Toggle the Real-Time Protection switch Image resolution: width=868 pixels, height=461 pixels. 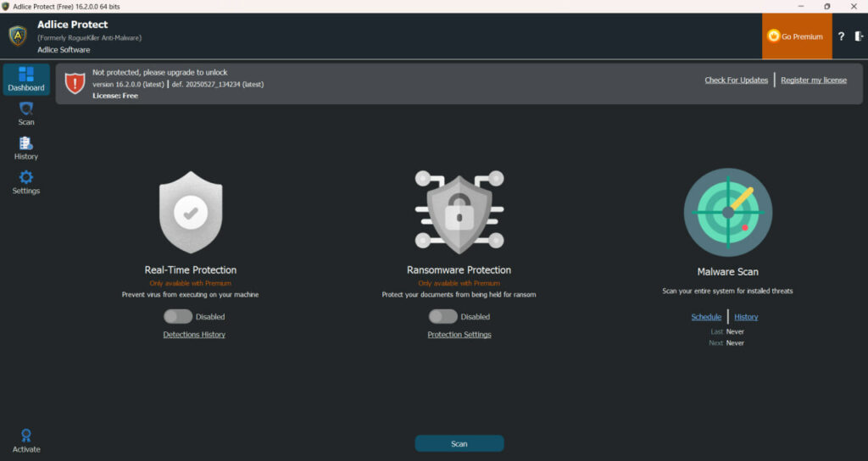178,317
